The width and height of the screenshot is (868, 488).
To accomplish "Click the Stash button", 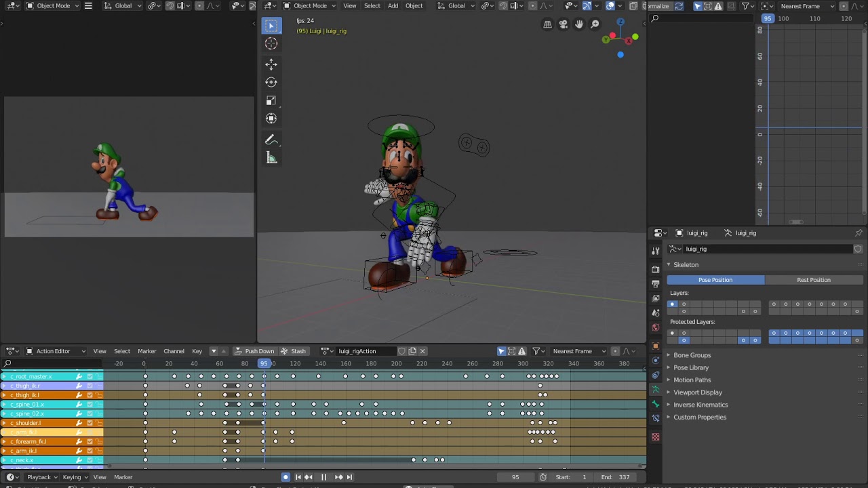I will 293,351.
